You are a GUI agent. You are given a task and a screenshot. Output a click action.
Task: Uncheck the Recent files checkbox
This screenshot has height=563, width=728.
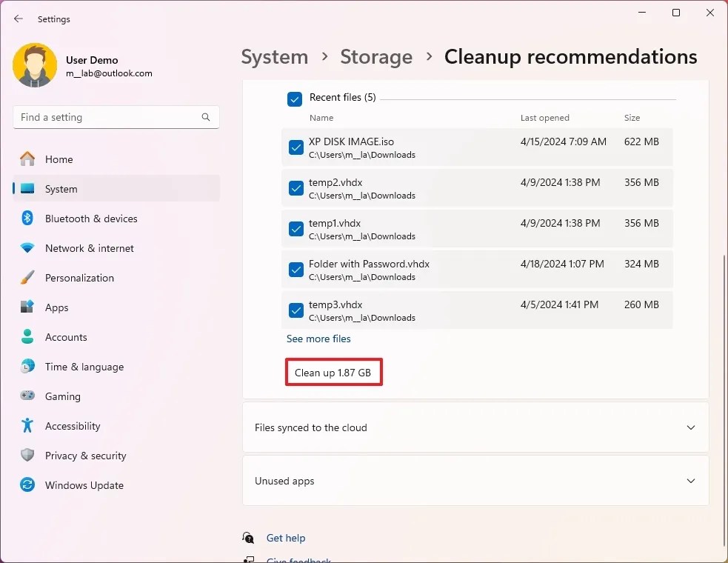pos(295,99)
